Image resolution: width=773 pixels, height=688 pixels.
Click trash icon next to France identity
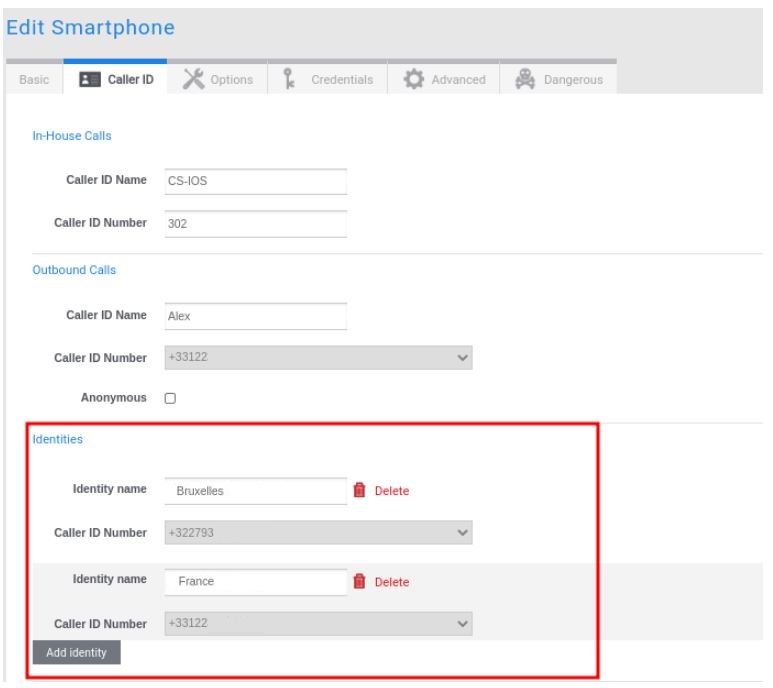[359, 582]
